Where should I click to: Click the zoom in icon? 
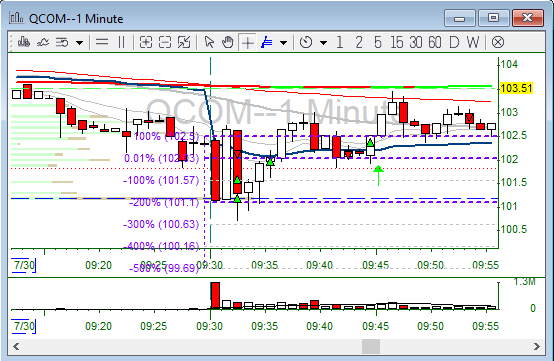[146, 42]
